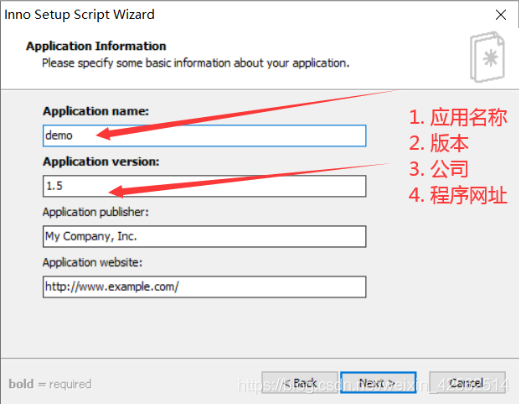This screenshot has width=519, height=404.
Task: Click the 'Application version:' bold label
Action: (x=101, y=162)
